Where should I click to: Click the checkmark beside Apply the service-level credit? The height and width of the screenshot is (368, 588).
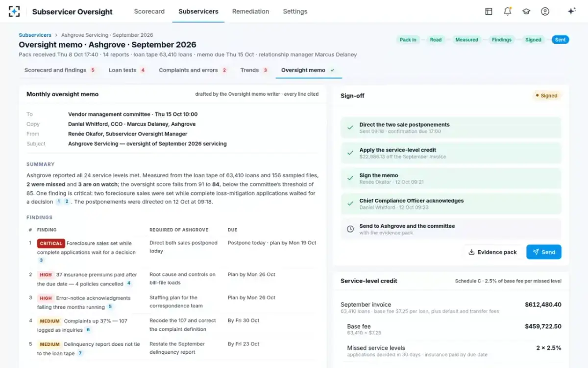pyautogui.click(x=350, y=153)
